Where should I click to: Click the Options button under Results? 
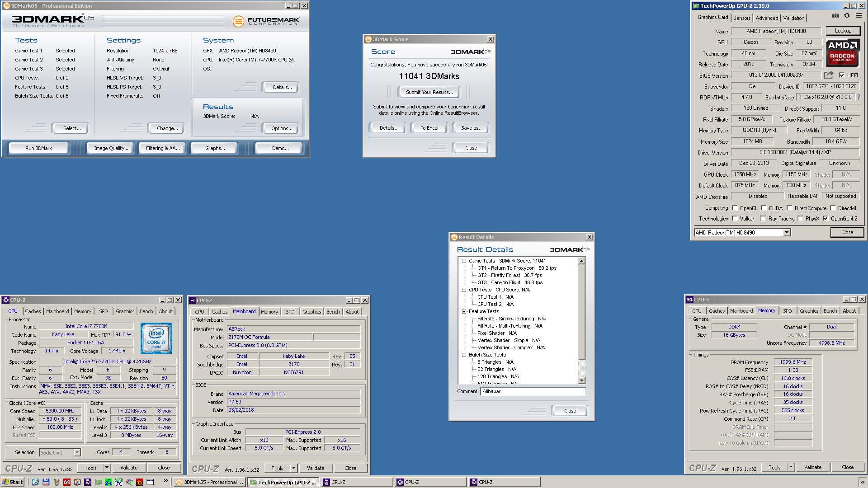click(x=281, y=128)
